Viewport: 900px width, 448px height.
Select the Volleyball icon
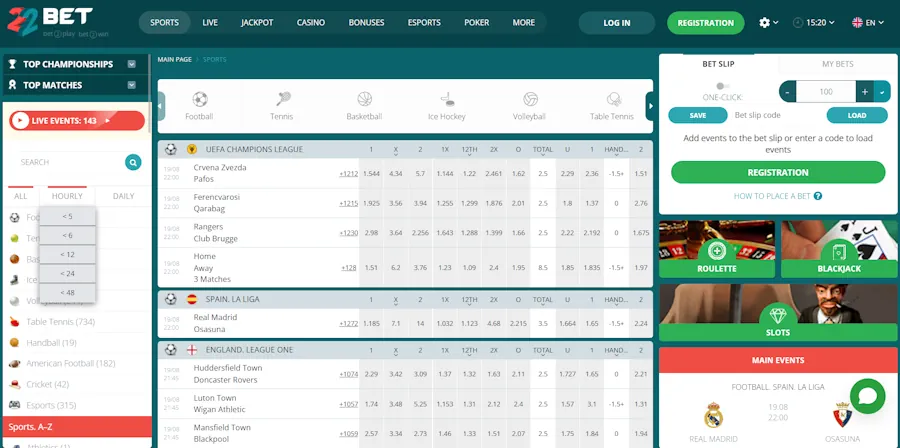pos(530,99)
